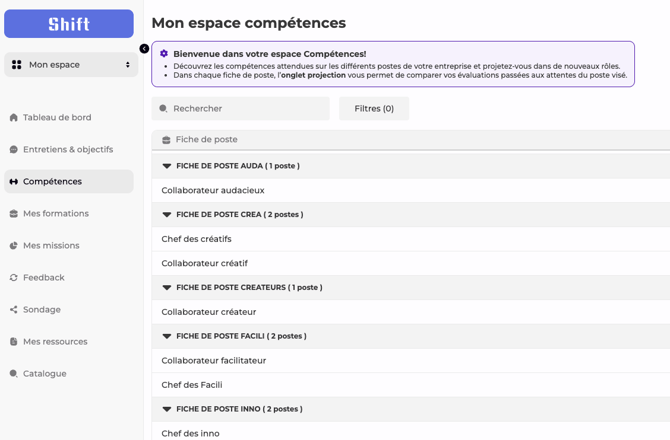The height and width of the screenshot is (440, 670).
Task: Open the Filtres (0) button
Action: click(374, 108)
